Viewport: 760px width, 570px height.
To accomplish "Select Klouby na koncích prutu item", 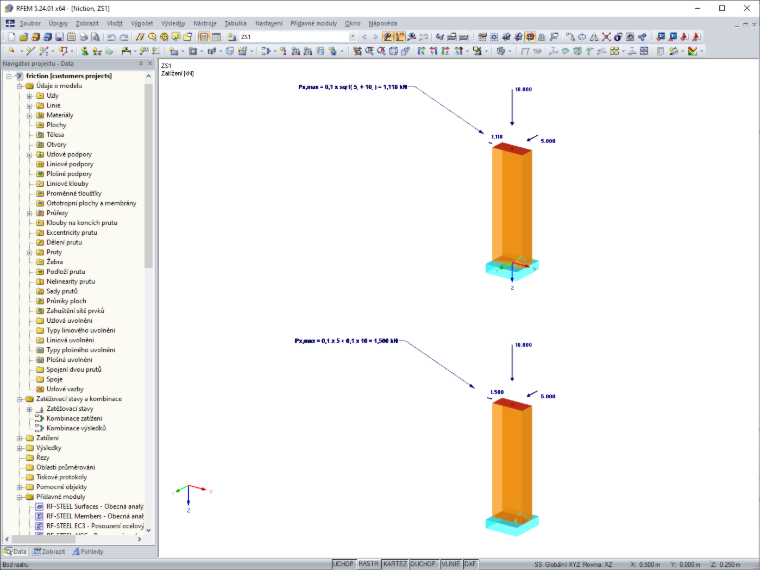I will coord(82,223).
